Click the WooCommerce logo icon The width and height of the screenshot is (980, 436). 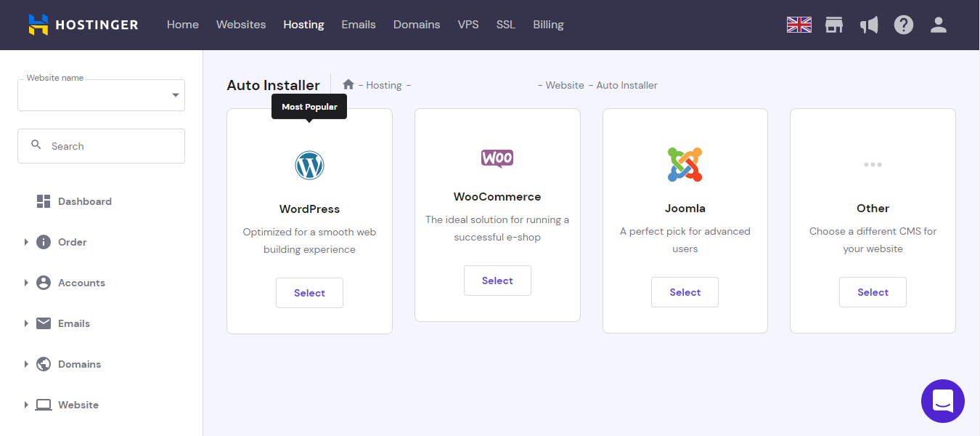(x=497, y=158)
